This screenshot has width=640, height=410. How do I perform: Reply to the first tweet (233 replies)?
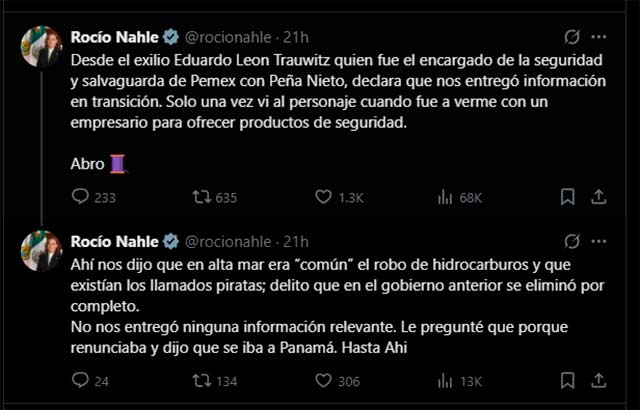pos(80,197)
